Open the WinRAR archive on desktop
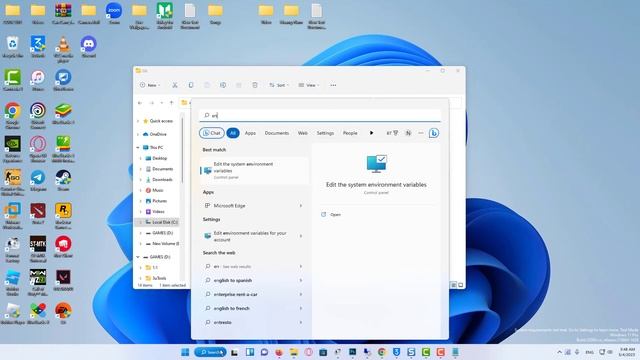This screenshot has height=360, width=640. click(x=63, y=13)
